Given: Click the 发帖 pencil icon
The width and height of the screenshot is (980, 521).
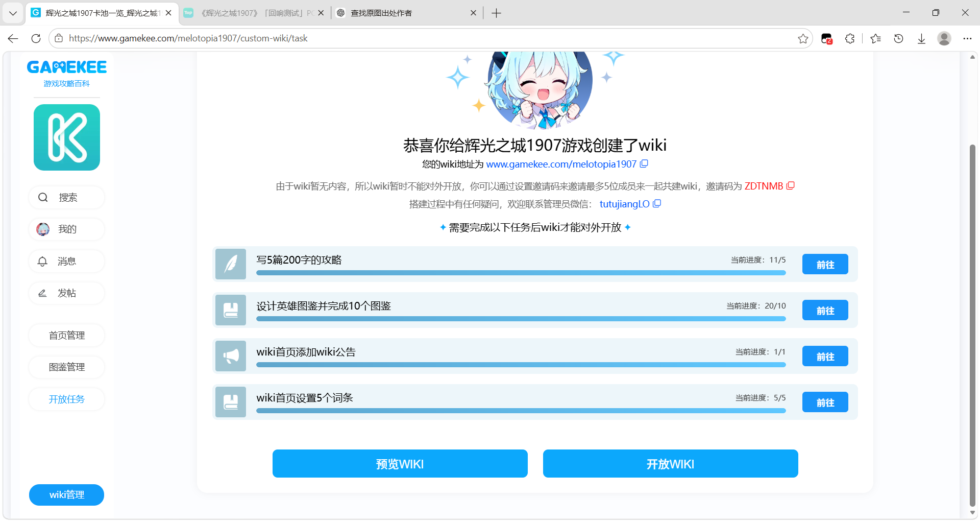Looking at the screenshot, I should [x=42, y=293].
